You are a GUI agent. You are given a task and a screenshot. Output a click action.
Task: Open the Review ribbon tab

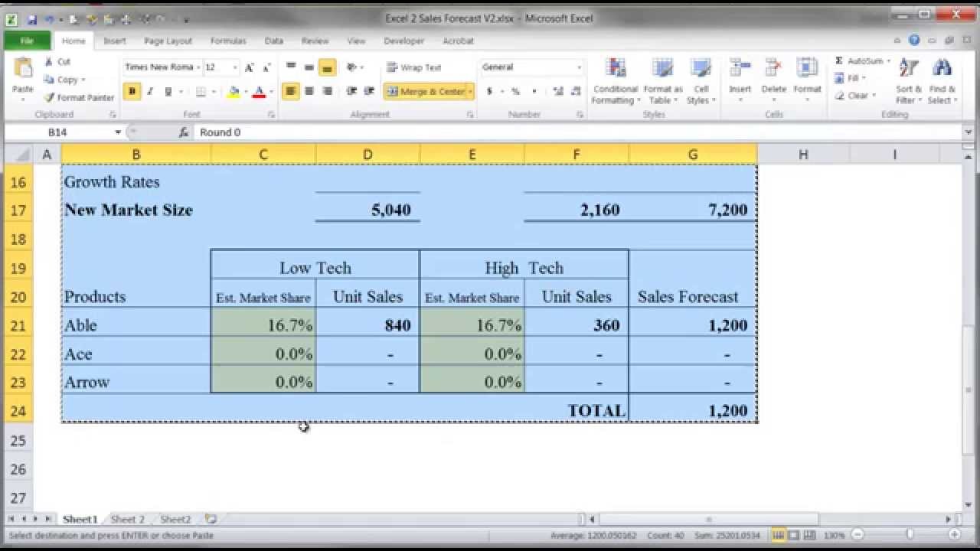click(x=315, y=41)
